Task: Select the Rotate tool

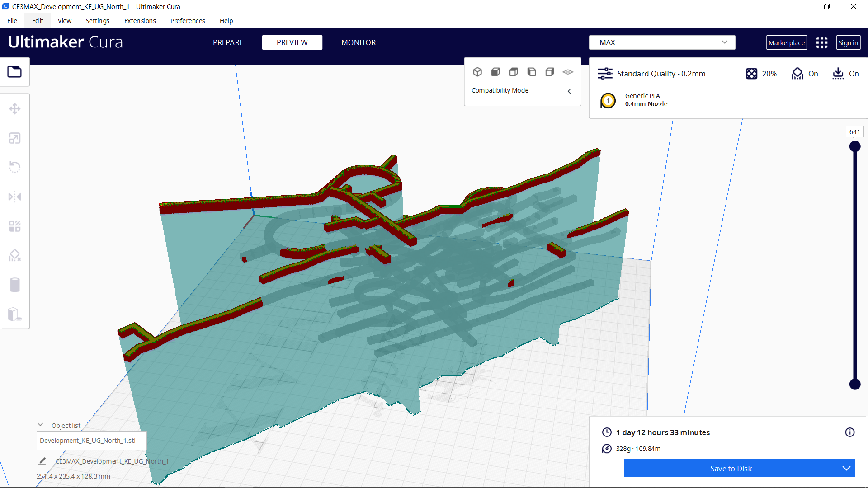Action: click(15, 167)
